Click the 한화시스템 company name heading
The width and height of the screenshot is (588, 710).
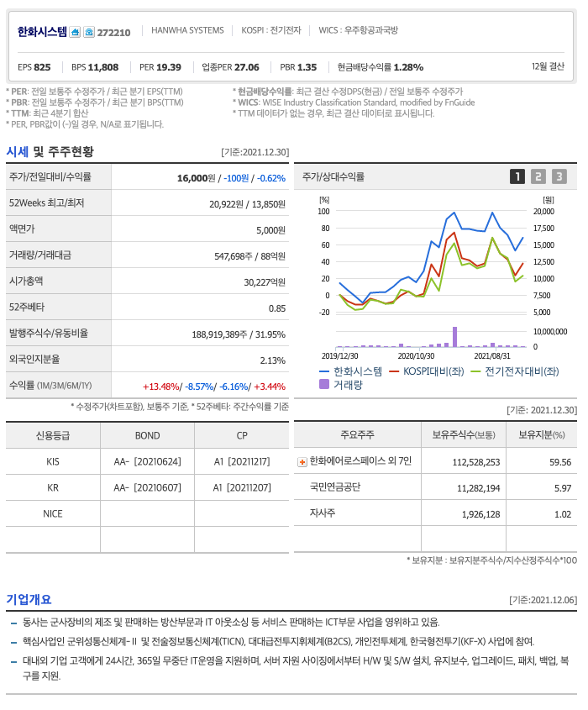pyautogui.click(x=42, y=32)
